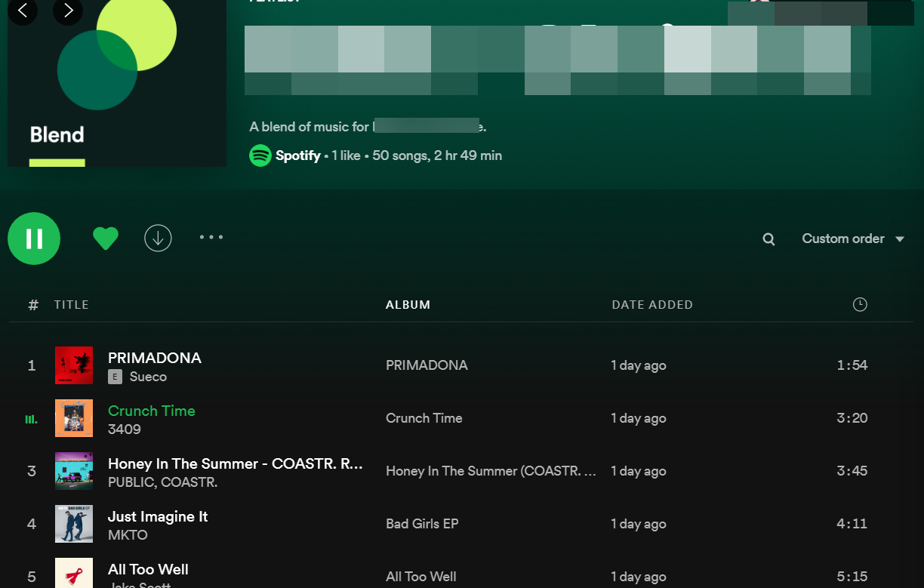This screenshot has height=588, width=924.
Task: Open Honey In The Summer (COASTR. album link
Action: coord(491,471)
